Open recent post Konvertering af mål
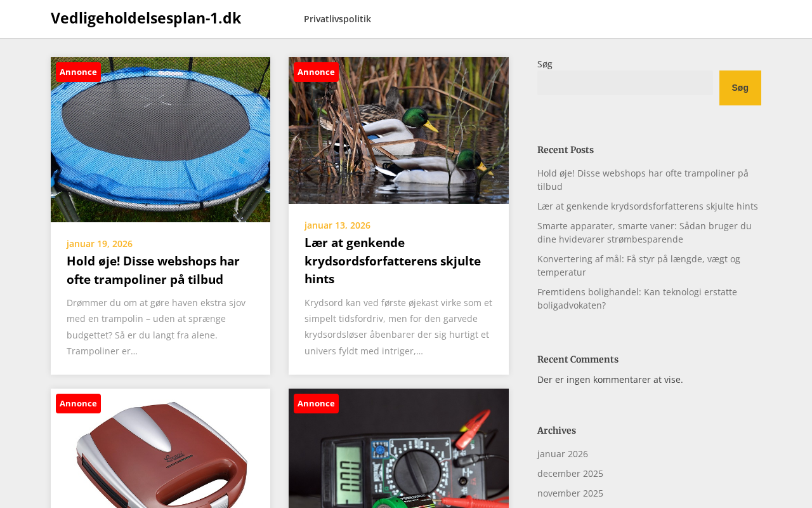Image resolution: width=812 pixels, height=508 pixels. tap(639, 265)
